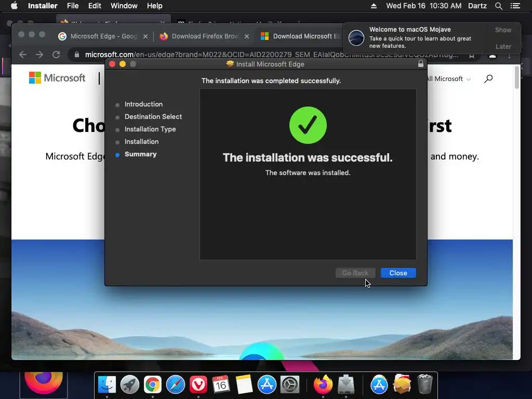Open the Edit menu
The width and height of the screenshot is (532, 399).
95,6
